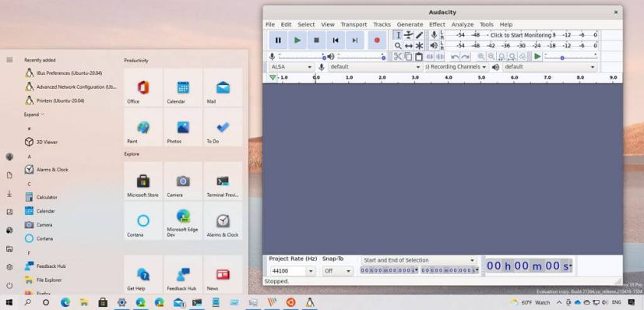Open the Edit menu
644x310 pixels.
286,25
